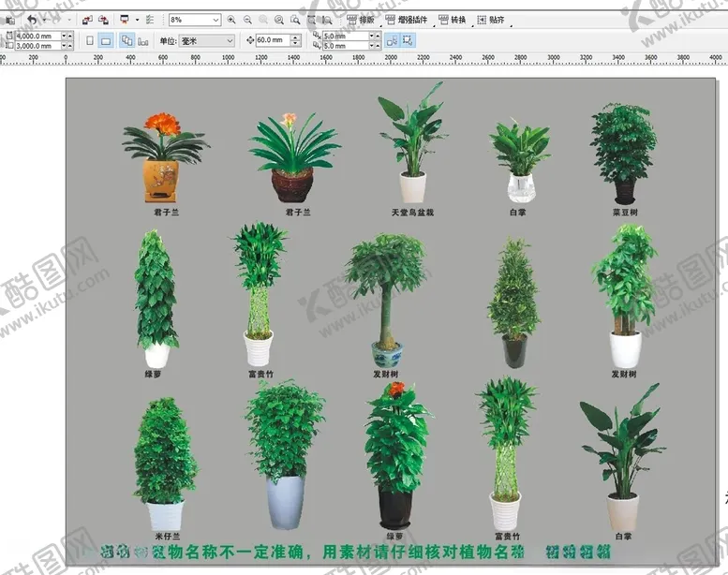The image size is (728, 575).
Task: Click the Paste clipboard icon
Action: coord(9,20)
